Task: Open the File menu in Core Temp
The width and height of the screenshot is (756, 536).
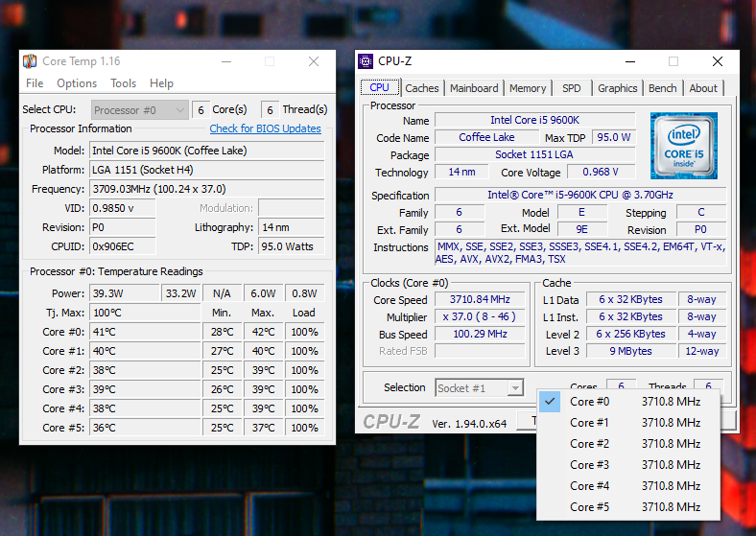Action: click(x=35, y=83)
